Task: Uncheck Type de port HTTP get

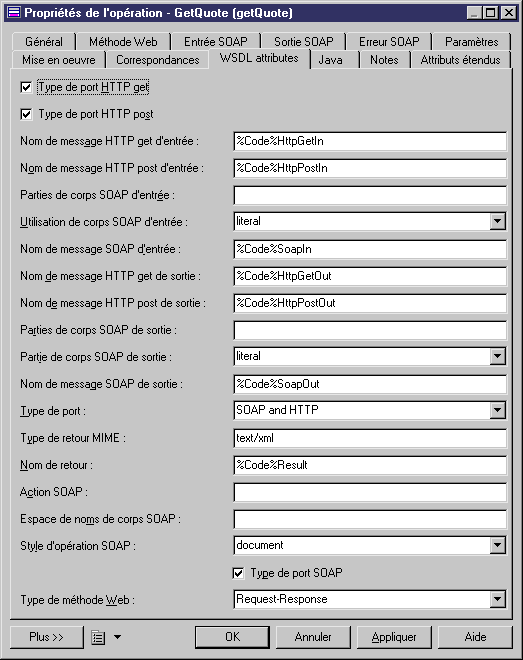Action: (x=26, y=88)
